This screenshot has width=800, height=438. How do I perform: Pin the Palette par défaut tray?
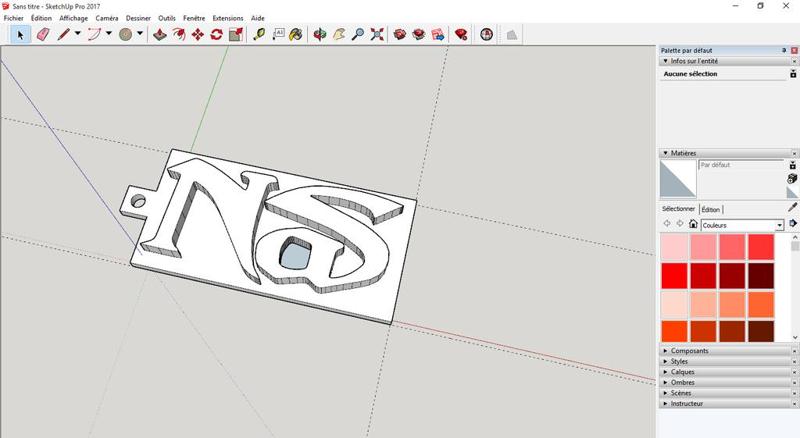(784, 51)
